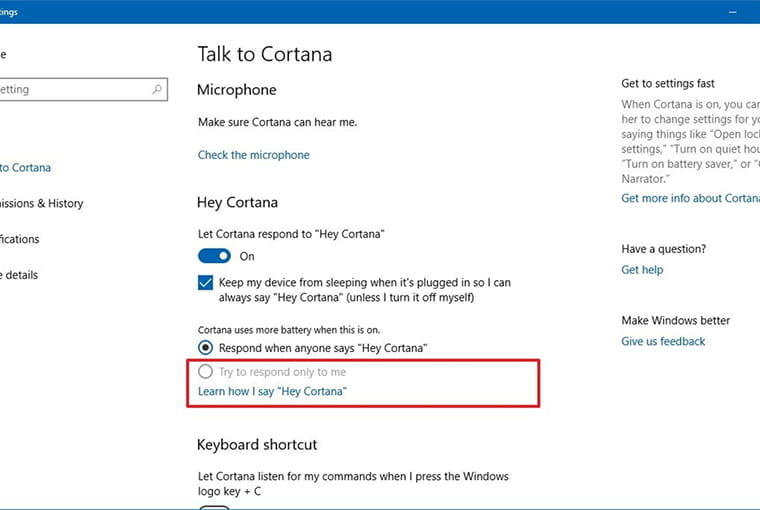
Task: Toggle the Keyboard shortcut switch at the bottom
Action: (214, 506)
